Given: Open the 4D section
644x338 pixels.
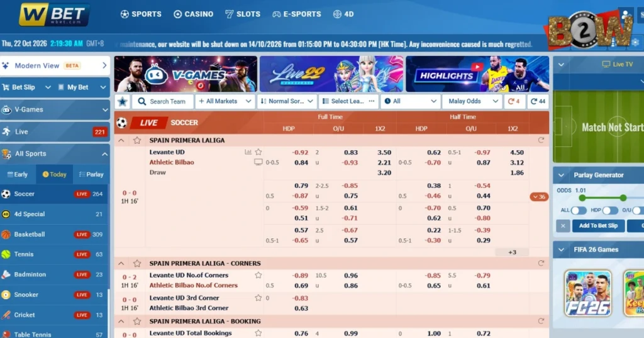Looking at the screenshot, I should pos(343,14).
